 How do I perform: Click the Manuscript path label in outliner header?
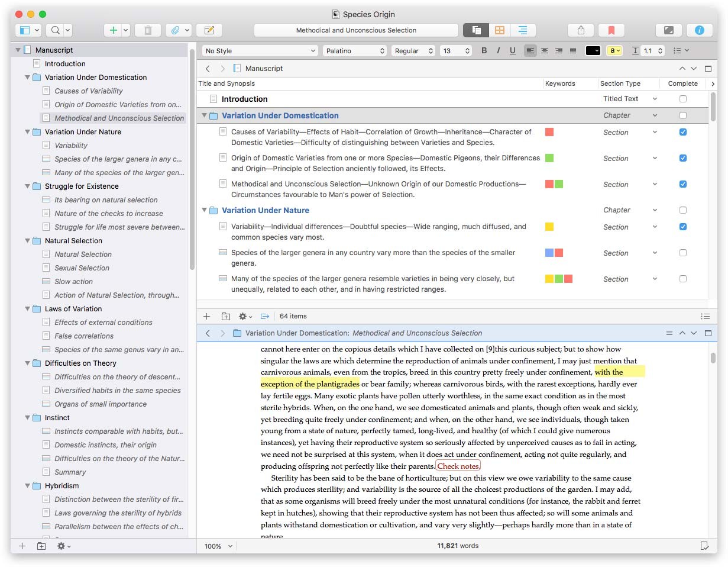pyautogui.click(x=264, y=69)
